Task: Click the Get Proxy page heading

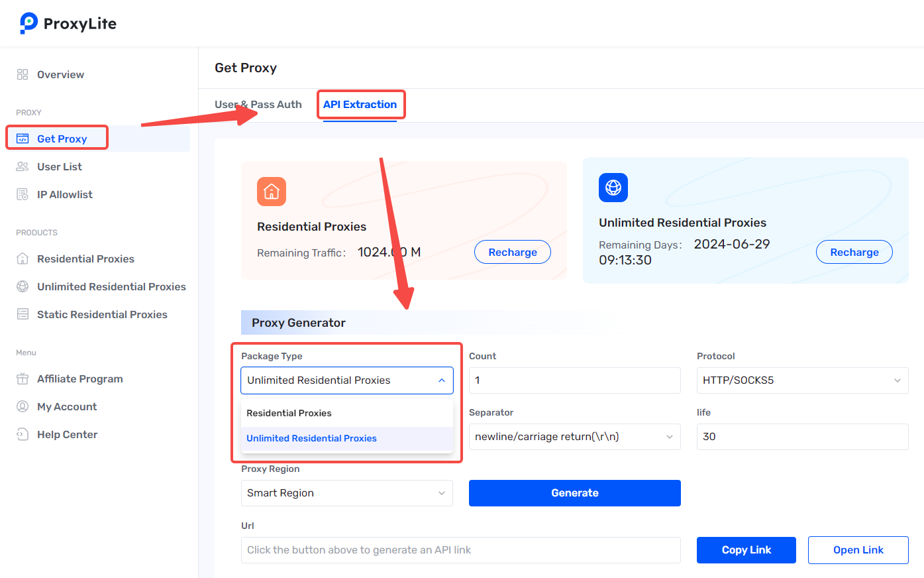Action: tap(246, 68)
